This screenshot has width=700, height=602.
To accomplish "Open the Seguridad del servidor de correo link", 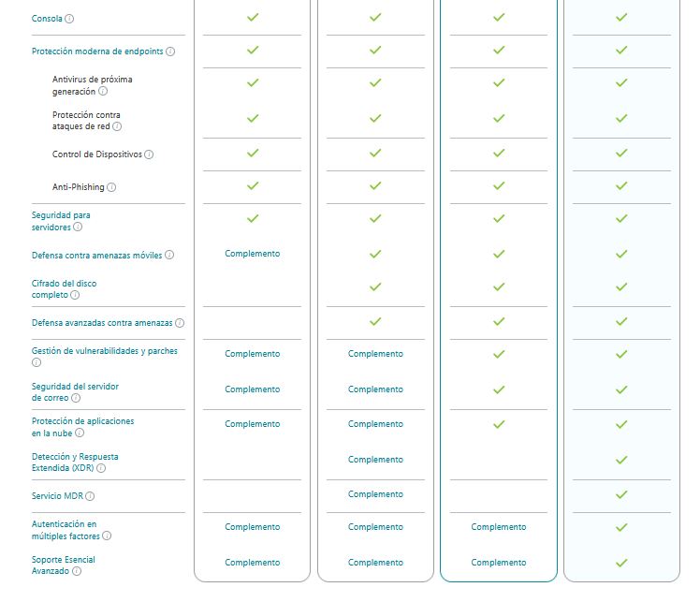I will click(75, 386).
